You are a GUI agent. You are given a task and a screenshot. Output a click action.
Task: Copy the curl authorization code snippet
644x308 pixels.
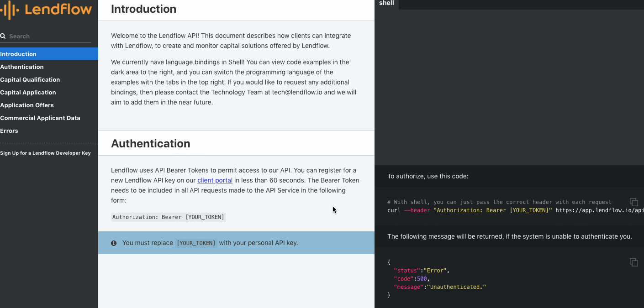pos(634,202)
